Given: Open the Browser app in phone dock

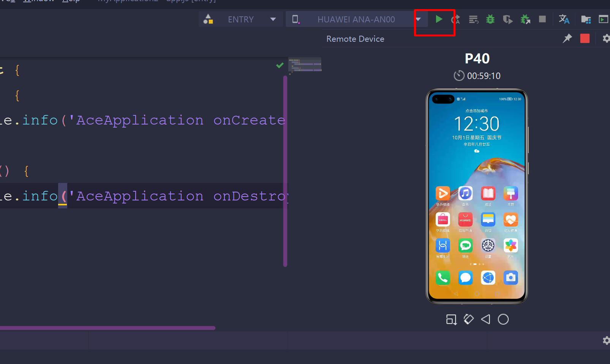Looking at the screenshot, I should 488,278.
